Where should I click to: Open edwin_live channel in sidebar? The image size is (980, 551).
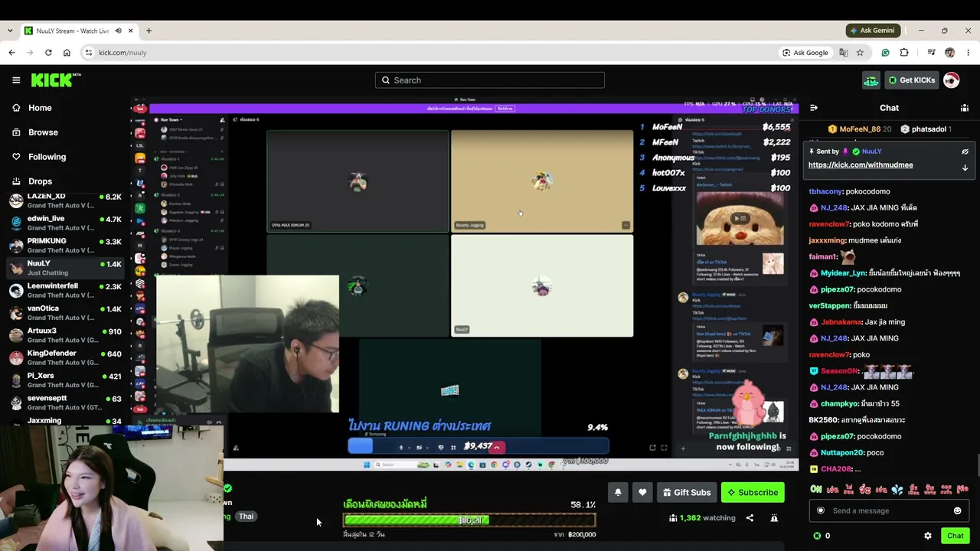[65, 223]
